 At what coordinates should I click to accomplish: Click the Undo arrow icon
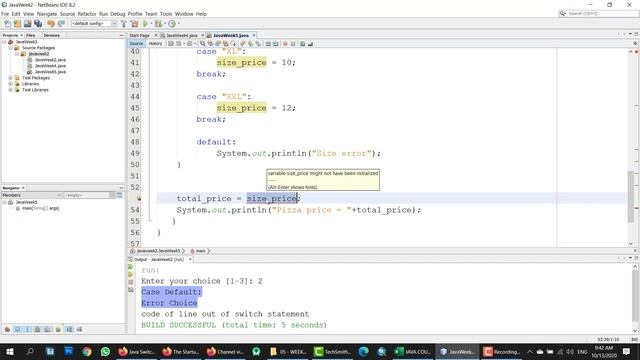point(51,24)
